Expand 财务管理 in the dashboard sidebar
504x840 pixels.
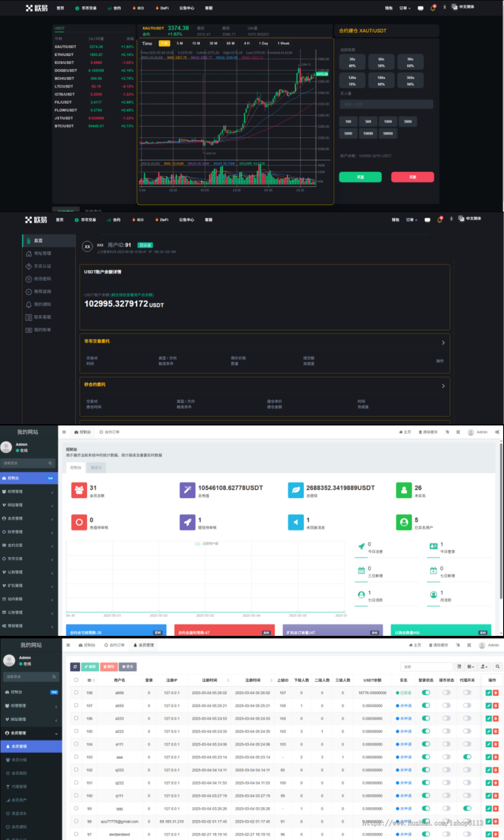point(29,532)
